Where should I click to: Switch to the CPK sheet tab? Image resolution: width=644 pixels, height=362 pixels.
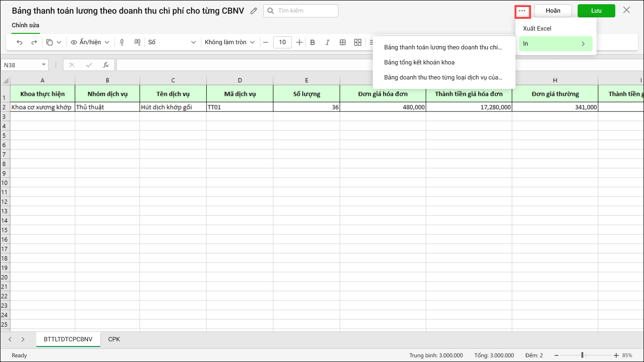tap(114, 339)
